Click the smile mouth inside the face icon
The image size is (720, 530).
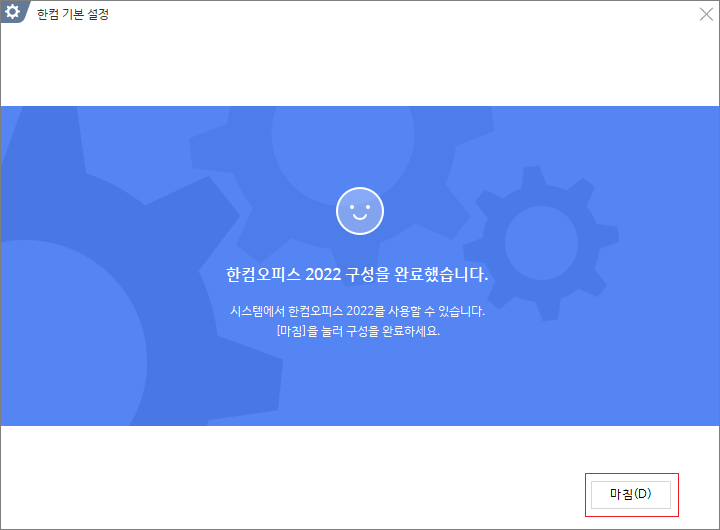[360, 216]
